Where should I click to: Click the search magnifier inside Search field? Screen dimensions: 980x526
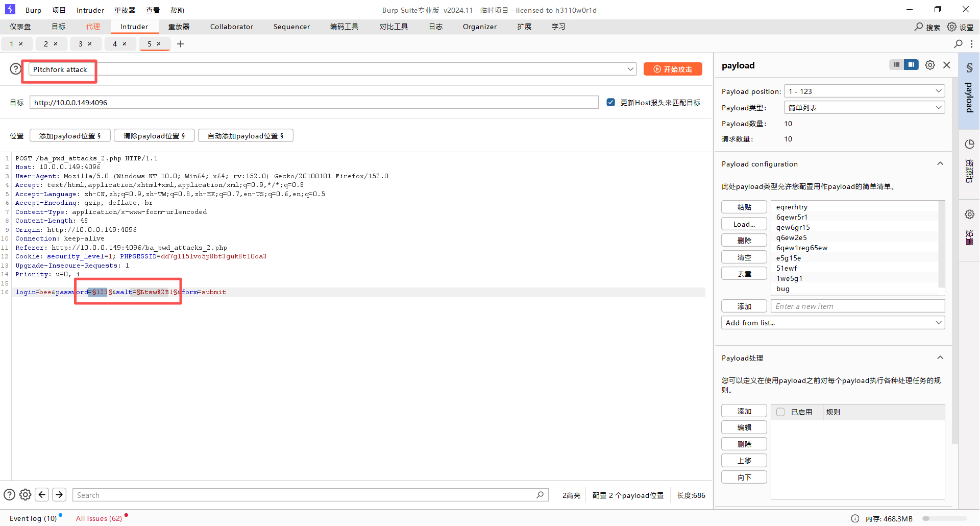540,495
